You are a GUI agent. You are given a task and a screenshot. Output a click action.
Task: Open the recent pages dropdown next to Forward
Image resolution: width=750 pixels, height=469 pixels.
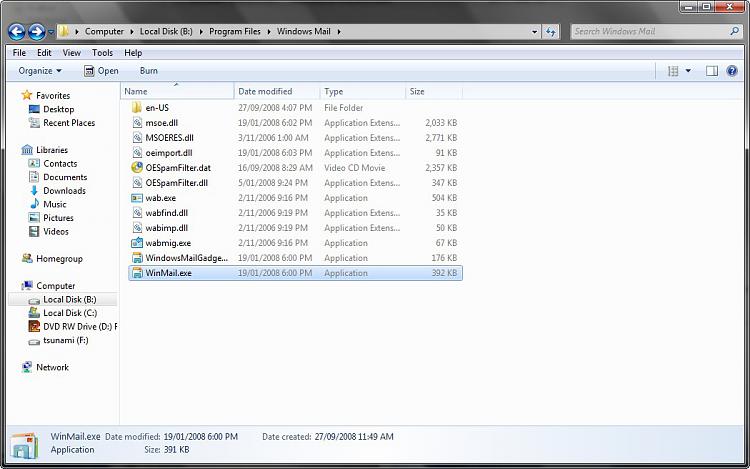(x=51, y=32)
